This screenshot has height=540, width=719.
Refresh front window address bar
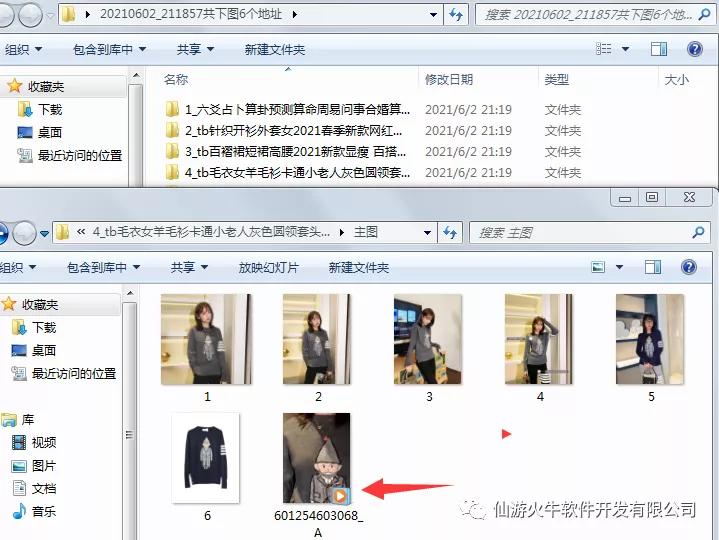[450, 233]
